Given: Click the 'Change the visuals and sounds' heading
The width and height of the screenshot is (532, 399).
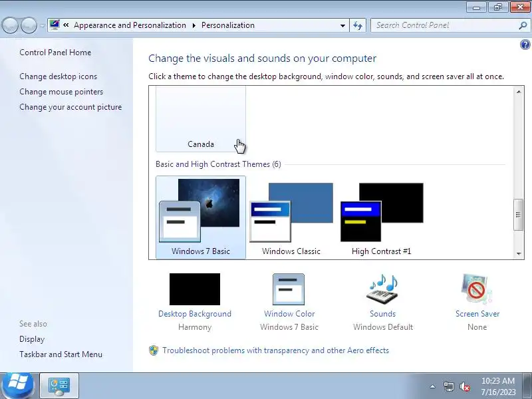Looking at the screenshot, I should click(262, 59).
